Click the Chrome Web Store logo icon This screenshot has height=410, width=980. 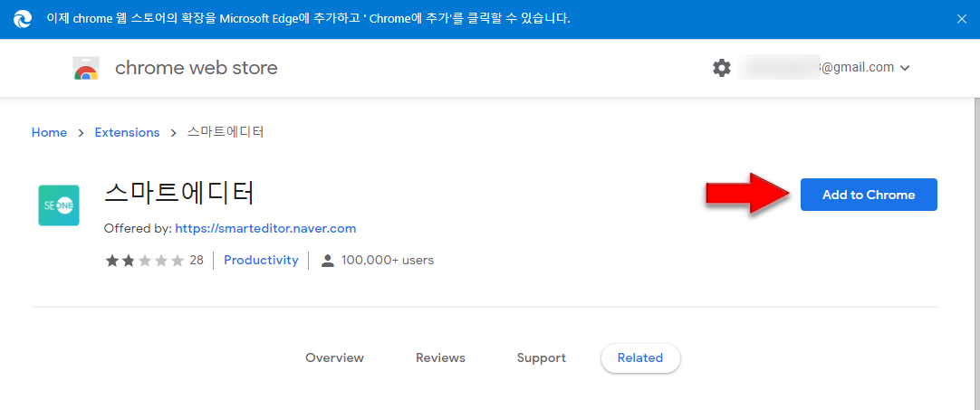point(86,68)
